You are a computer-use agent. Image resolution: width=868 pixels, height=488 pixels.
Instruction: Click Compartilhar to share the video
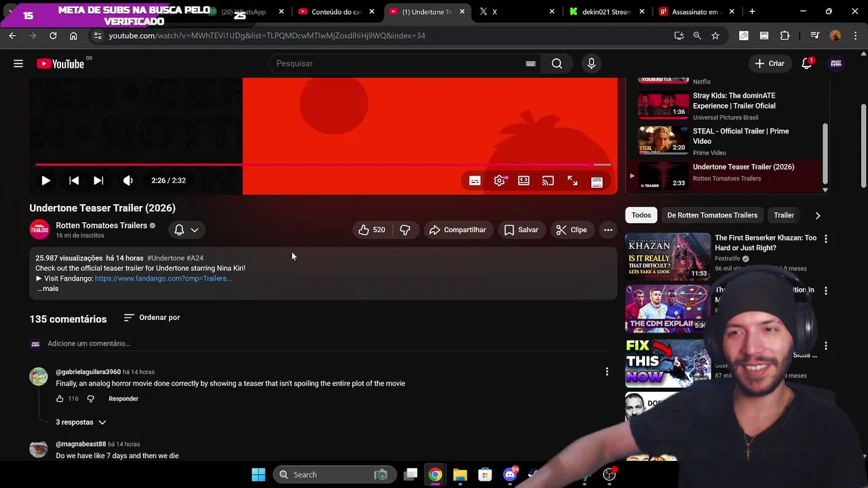click(458, 230)
